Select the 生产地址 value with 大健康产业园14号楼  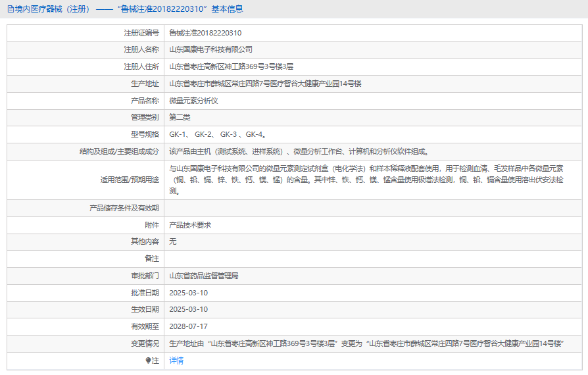[x=265, y=84]
